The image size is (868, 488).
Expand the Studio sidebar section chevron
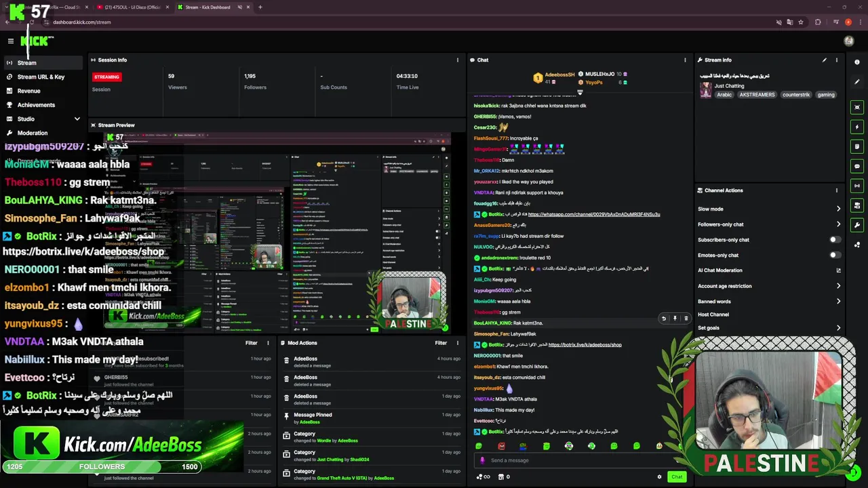coord(77,119)
